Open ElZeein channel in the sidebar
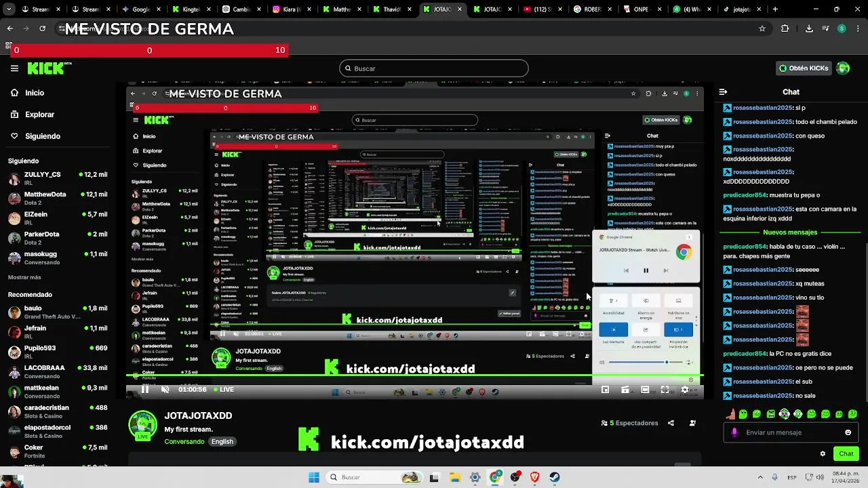The height and width of the screenshot is (488, 868). click(x=58, y=218)
